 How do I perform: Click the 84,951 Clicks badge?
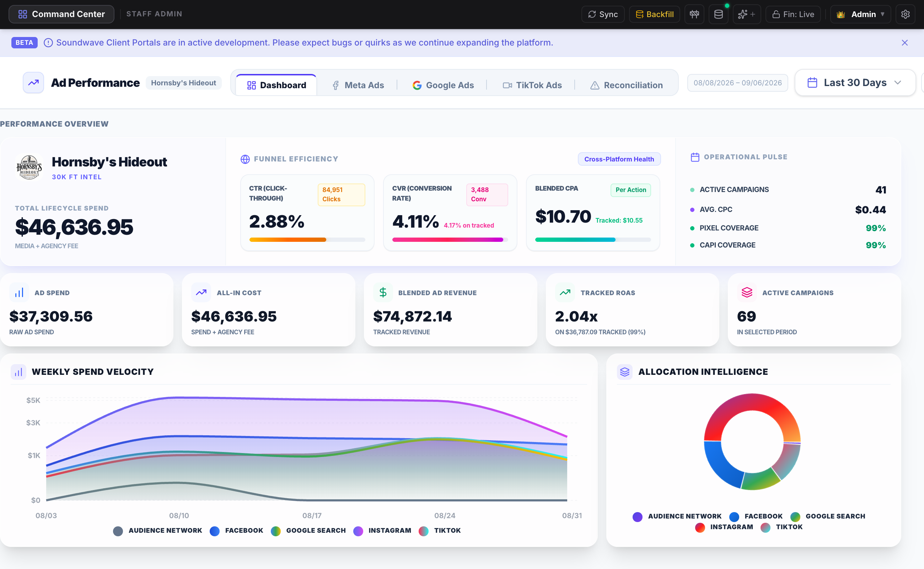coord(341,195)
